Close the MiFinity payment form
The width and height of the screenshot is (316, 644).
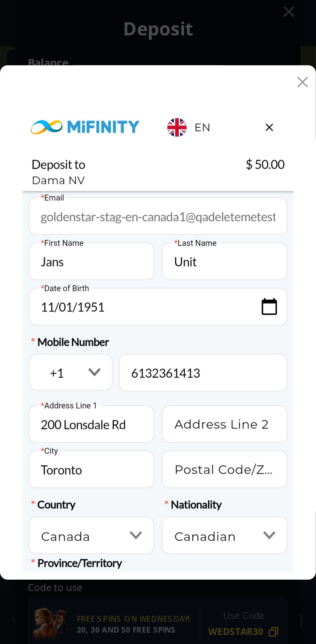pos(269,127)
